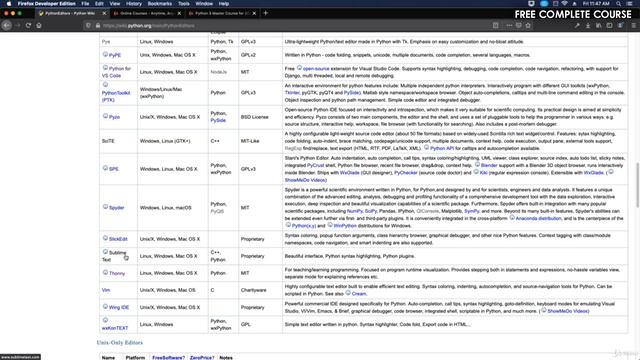The width and height of the screenshot is (640, 360).
Task: Go back with the browser back arrow
Action: tap(7, 25)
